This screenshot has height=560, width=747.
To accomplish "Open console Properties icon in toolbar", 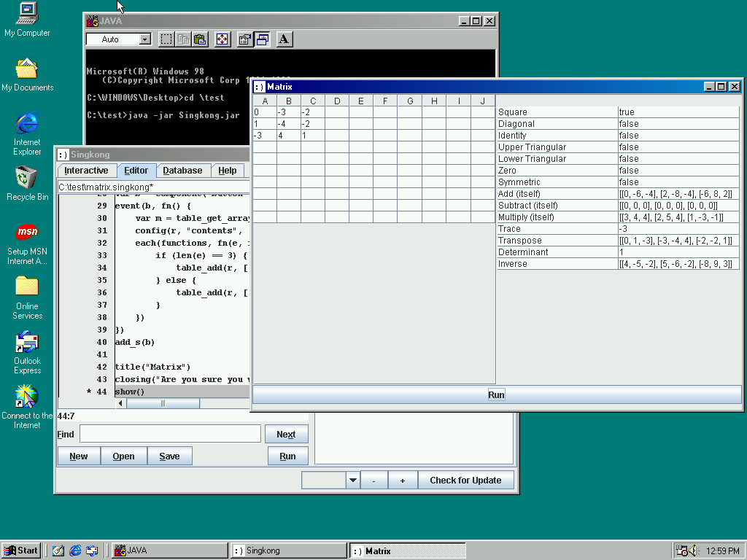I will pos(245,39).
